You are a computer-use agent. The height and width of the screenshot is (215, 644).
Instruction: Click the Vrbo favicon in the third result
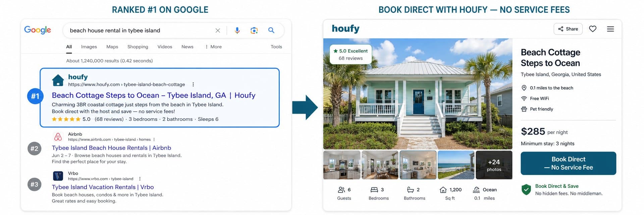[x=58, y=176]
